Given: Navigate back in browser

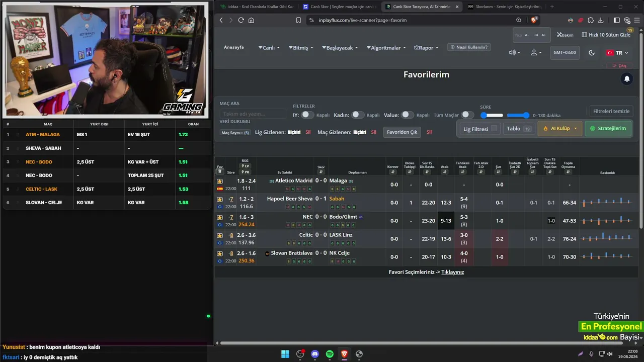Looking at the screenshot, I should pyautogui.click(x=221, y=20).
